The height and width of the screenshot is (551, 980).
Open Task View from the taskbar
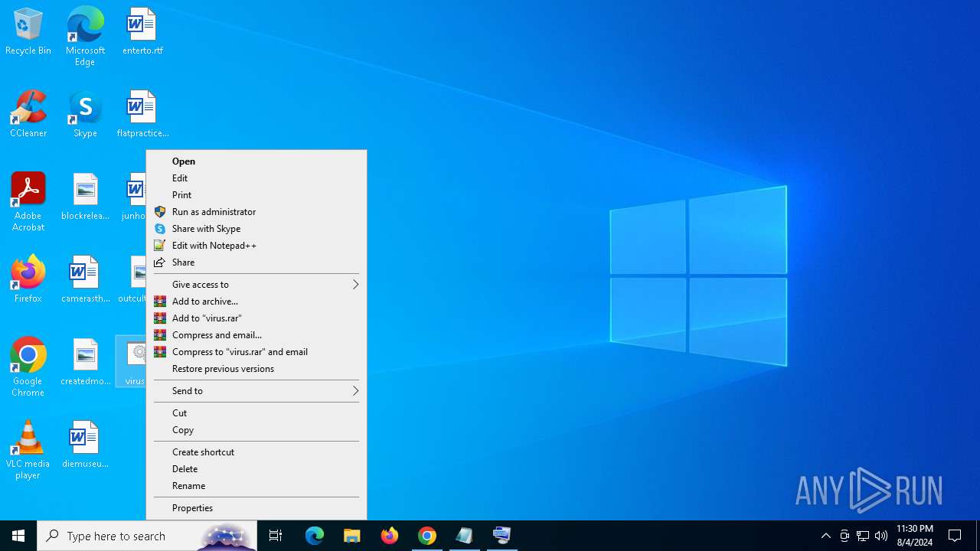[x=276, y=536]
